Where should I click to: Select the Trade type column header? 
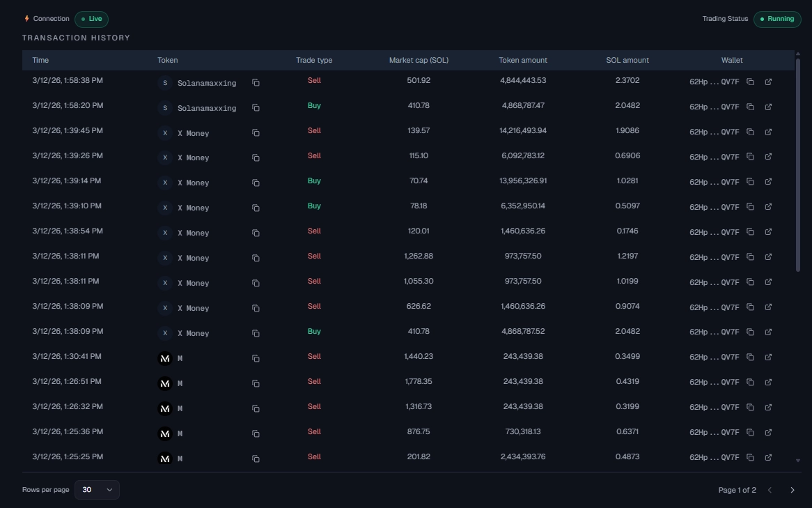coord(313,60)
